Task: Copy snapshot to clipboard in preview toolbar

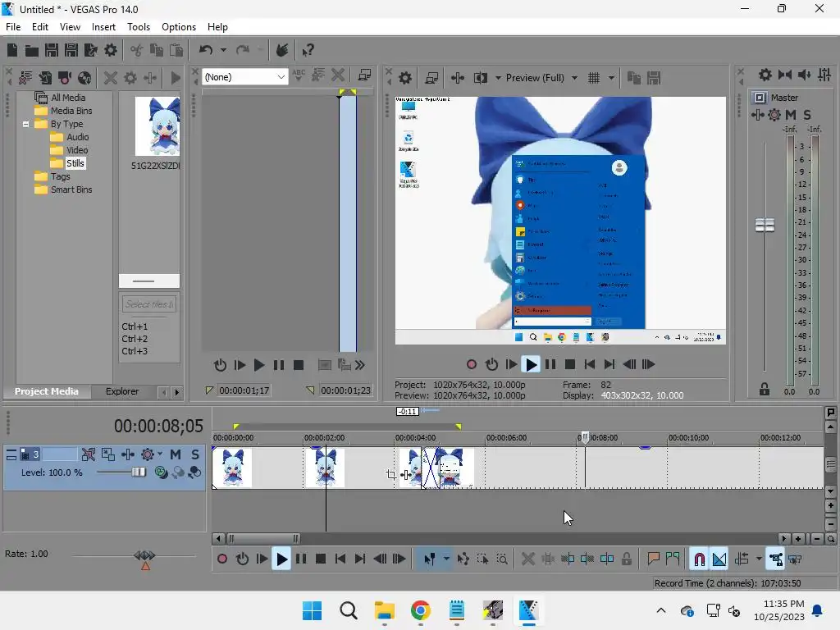Action: pos(634,78)
